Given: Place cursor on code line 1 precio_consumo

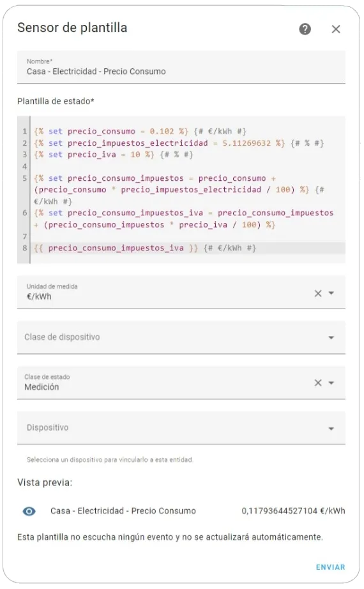Looking at the screenshot, I should pyautogui.click(x=102, y=132).
